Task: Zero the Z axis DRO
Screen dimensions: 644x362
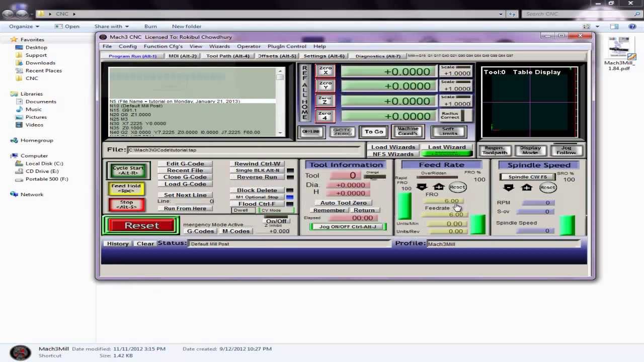Action: tap(325, 101)
